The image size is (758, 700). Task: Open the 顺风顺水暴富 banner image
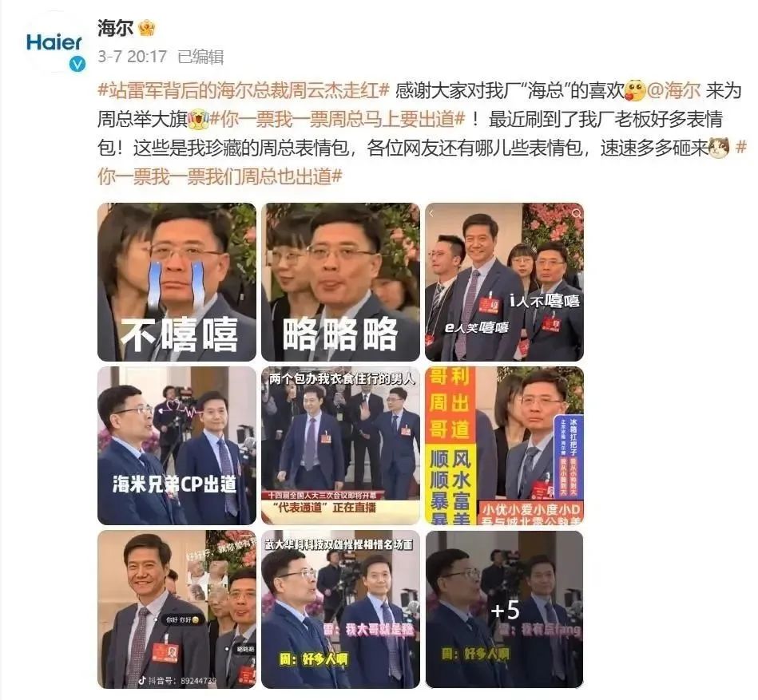tap(504, 445)
